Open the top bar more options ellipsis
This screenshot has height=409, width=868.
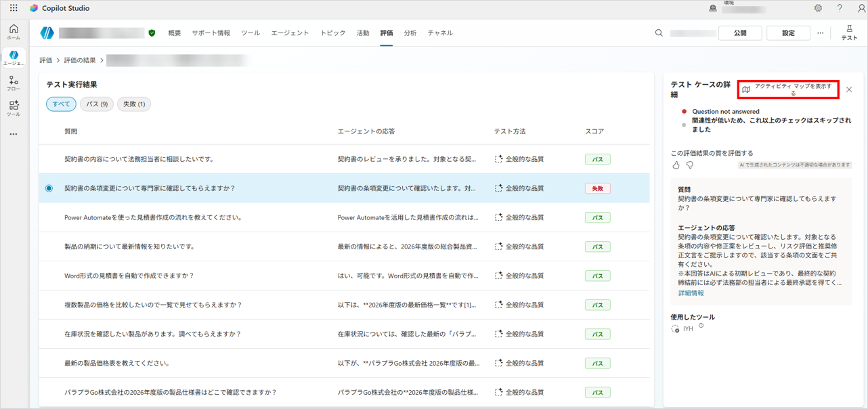tap(820, 33)
